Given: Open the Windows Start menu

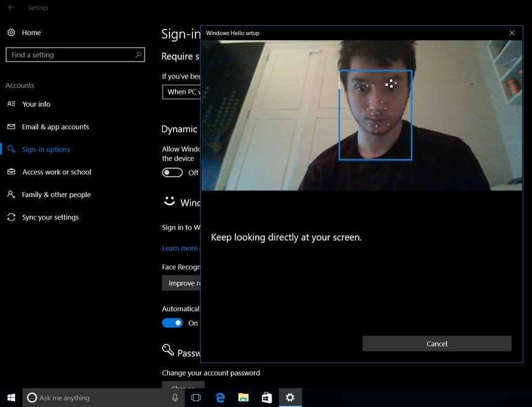Looking at the screenshot, I should 11,397.
